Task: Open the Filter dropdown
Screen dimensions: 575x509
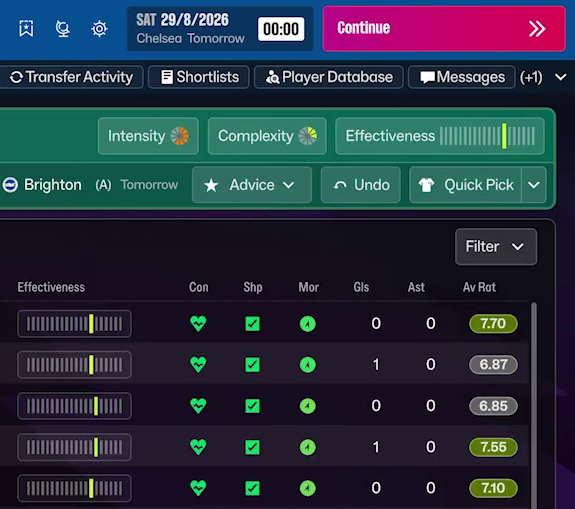Action: pyautogui.click(x=496, y=247)
